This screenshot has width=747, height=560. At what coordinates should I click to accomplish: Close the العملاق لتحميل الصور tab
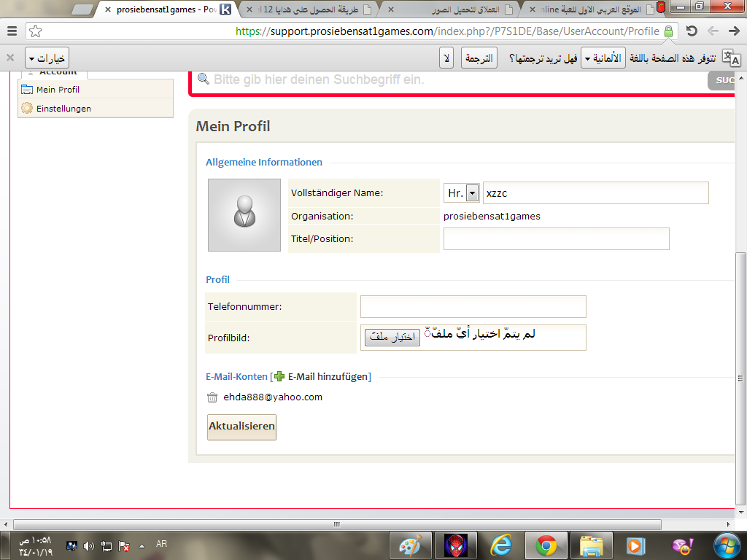point(391,9)
